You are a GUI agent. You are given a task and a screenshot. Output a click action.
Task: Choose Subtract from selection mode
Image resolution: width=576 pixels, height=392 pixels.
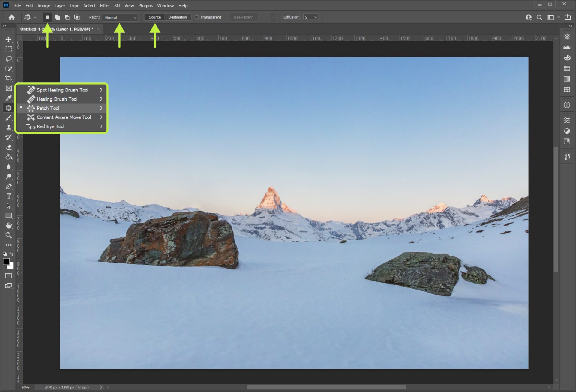pyautogui.click(x=67, y=17)
